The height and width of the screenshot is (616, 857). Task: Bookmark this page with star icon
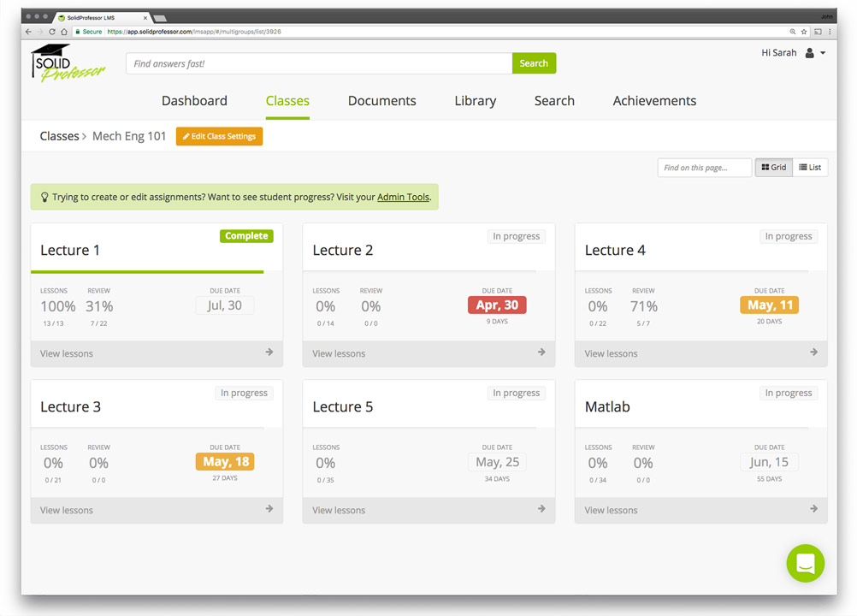click(x=804, y=32)
